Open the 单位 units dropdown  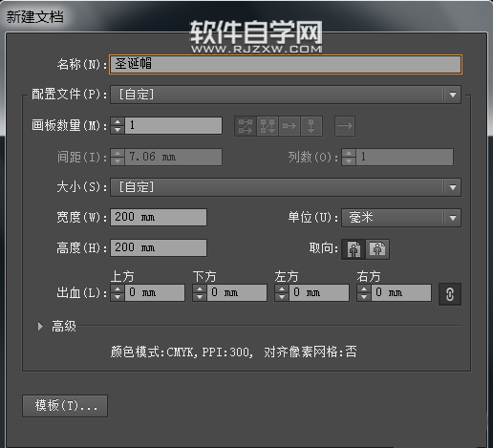pos(401,218)
